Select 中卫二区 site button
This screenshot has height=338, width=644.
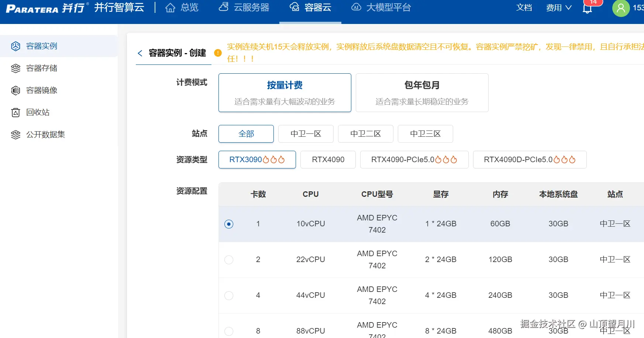click(x=366, y=134)
